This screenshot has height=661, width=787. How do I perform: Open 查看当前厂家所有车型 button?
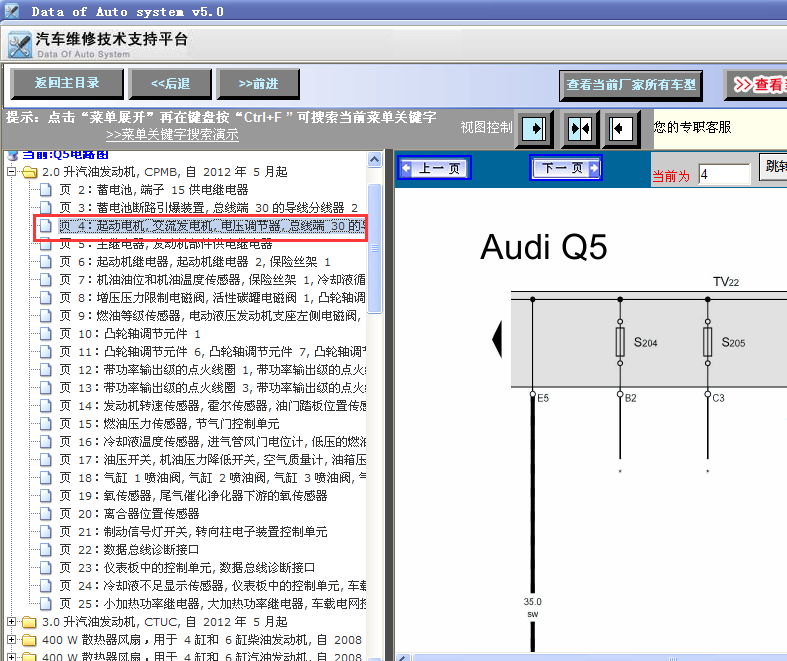point(631,85)
